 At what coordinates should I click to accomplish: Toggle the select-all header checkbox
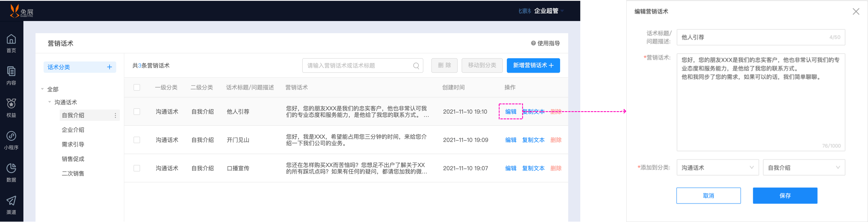pyautogui.click(x=137, y=87)
